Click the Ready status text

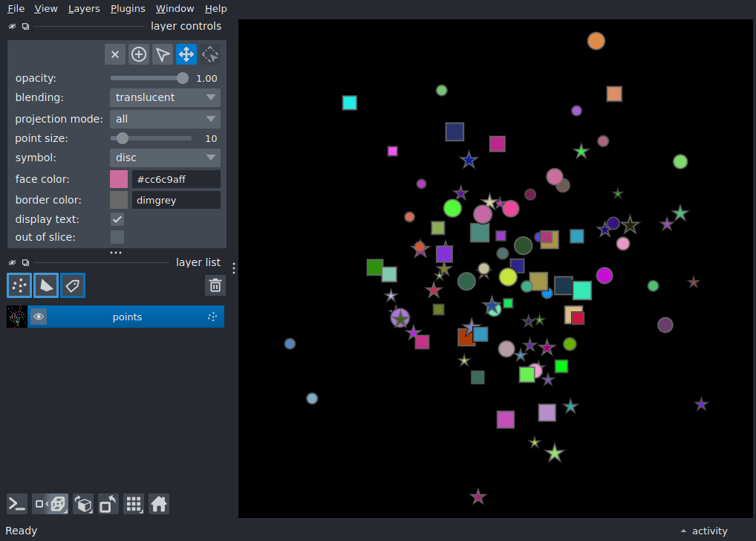pyautogui.click(x=22, y=531)
